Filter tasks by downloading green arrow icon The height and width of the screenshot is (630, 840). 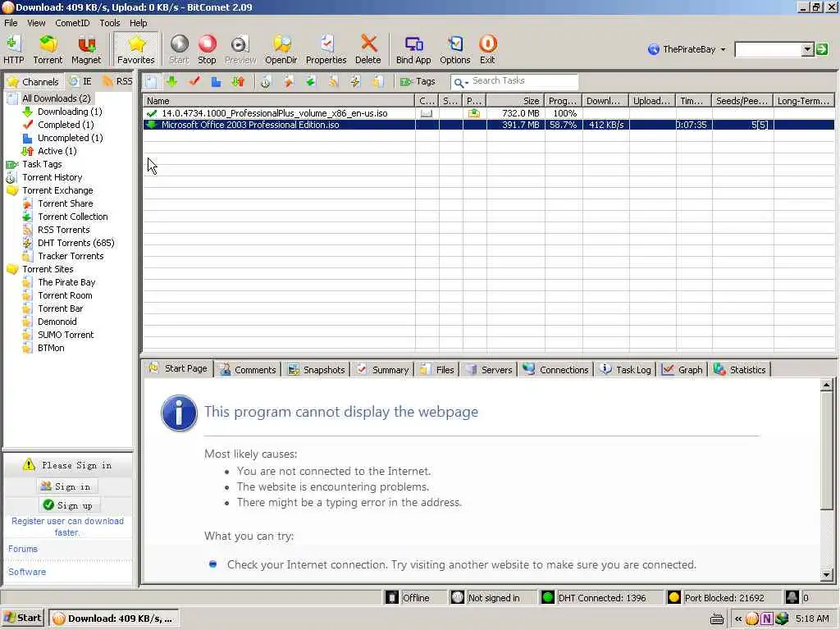[x=172, y=81]
